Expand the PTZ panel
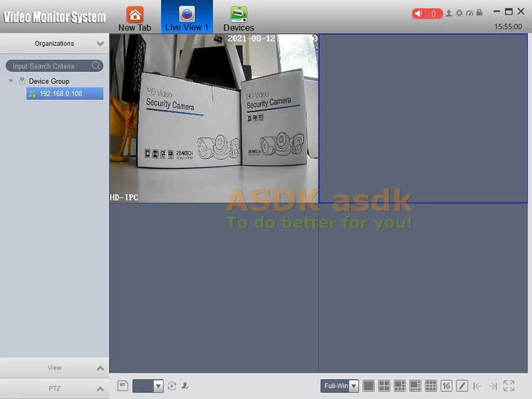This screenshot has height=399, width=532. tap(100, 389)
